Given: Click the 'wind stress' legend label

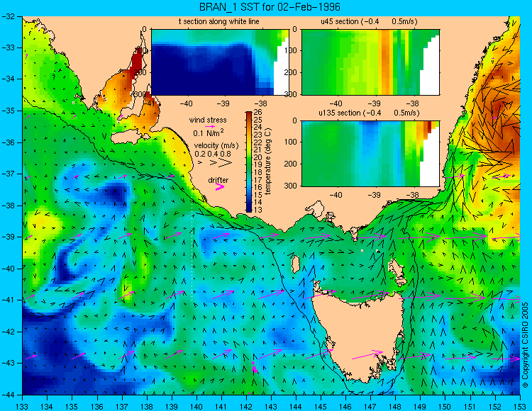Looking at the screenshot, I should 208,120.
